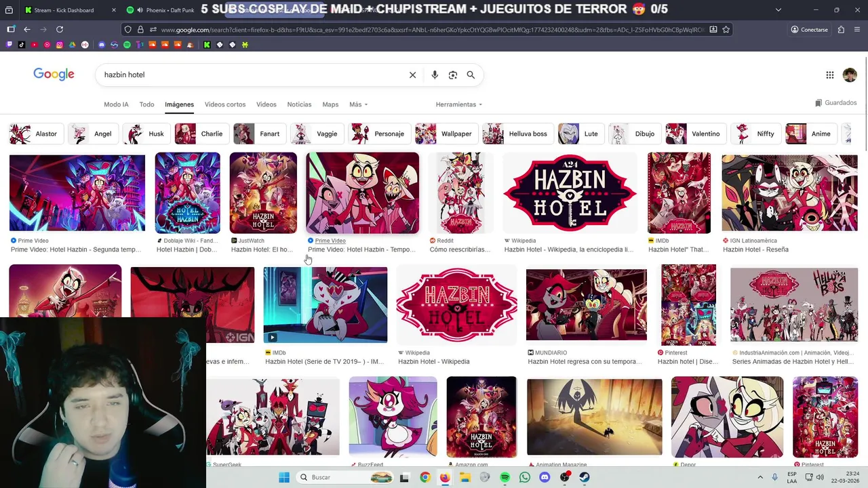Image resolution: width=868 pixels, height=488 pixels.
Task: Click the magnifier search submit icon
Action: click(471, 75)
